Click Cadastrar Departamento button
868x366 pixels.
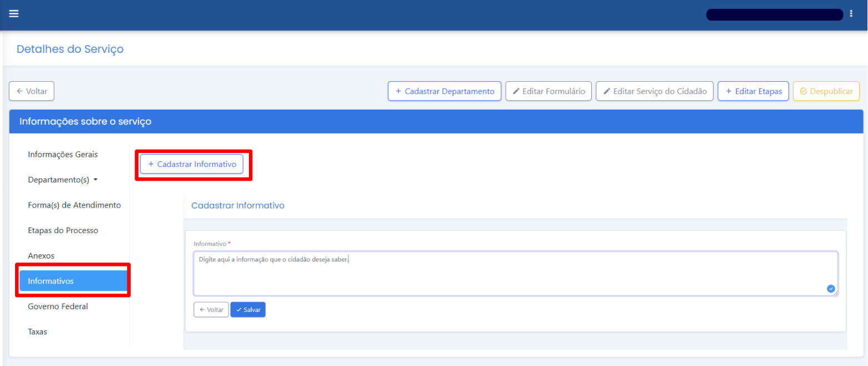(x=444, y=91)
